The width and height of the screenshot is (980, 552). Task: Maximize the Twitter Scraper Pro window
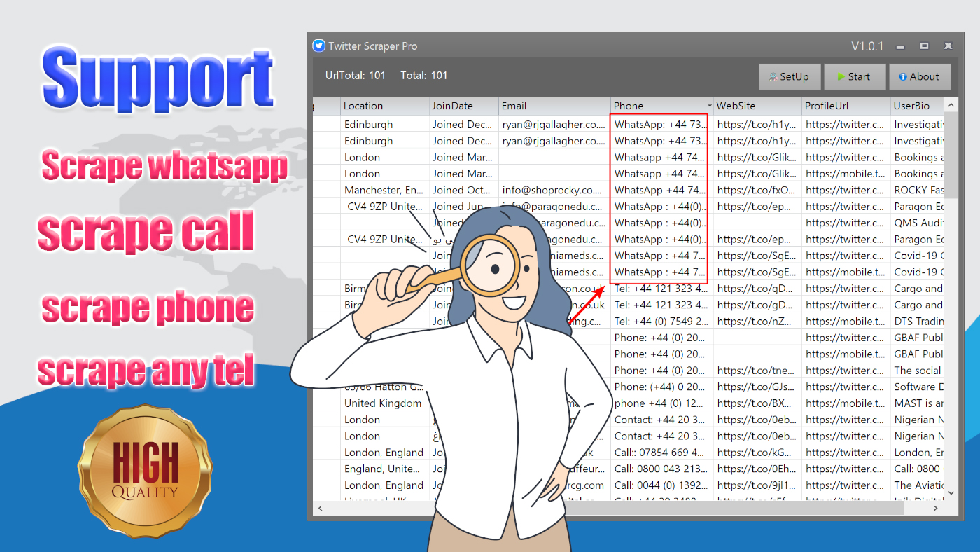(924, 46)
